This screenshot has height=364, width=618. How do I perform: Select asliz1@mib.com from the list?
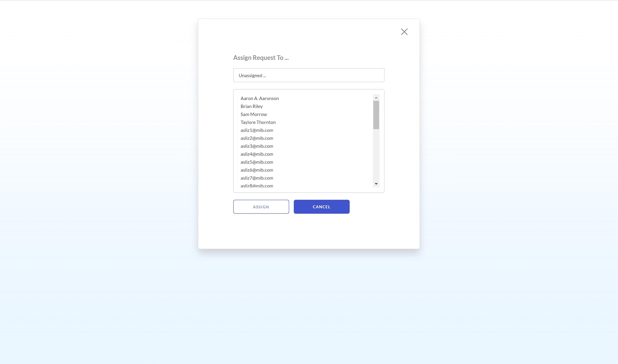coord(257,130)
